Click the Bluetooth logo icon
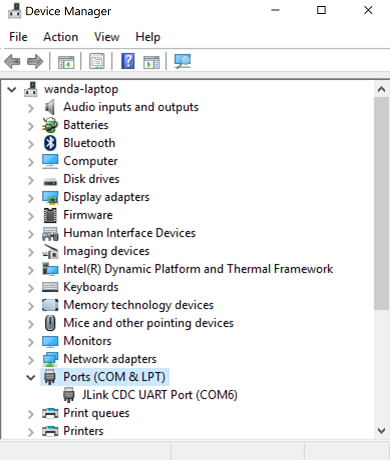The image size is (390, 460). 50,143
